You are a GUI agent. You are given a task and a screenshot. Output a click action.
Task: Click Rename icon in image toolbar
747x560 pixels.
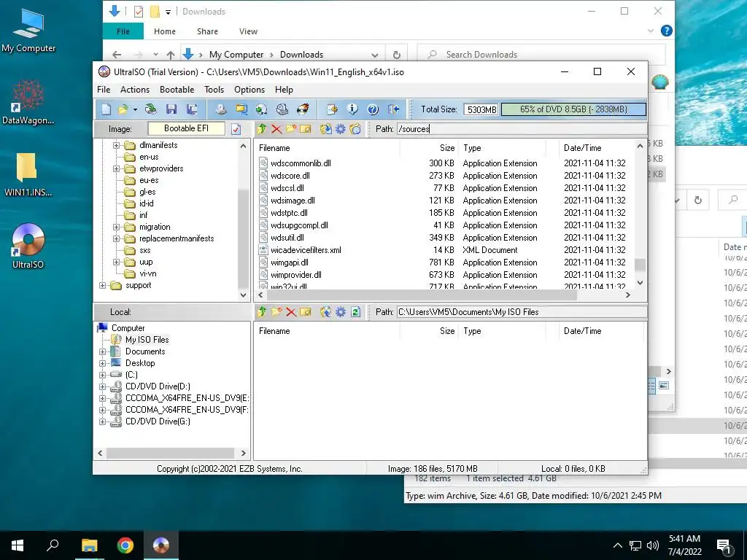coord(306,128)
